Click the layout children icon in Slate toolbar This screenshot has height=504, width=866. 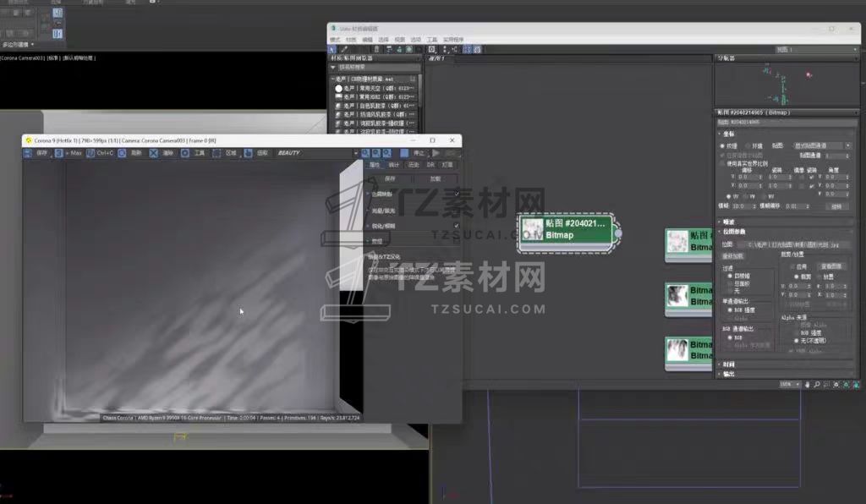coord(454,49)
